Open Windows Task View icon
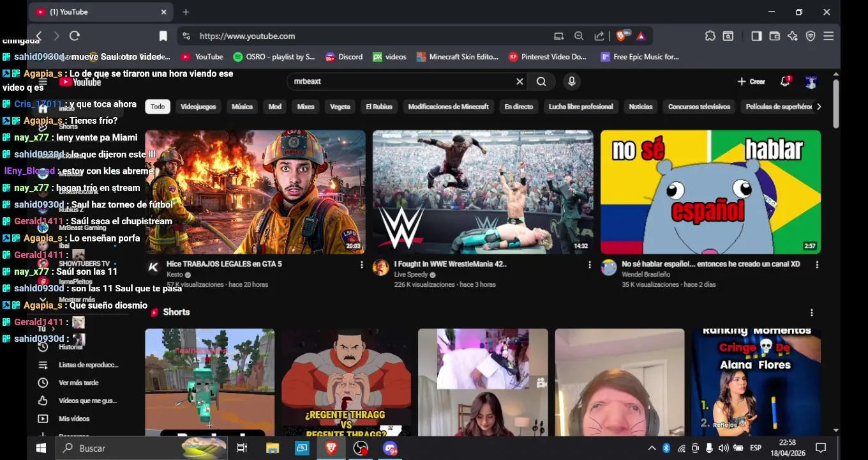 click(242, 448)
